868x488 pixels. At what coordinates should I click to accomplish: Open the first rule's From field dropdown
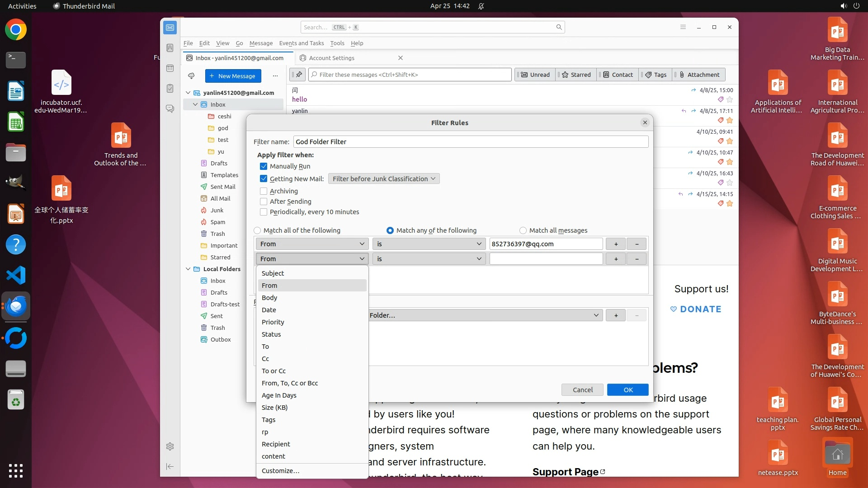click(312, 244)
